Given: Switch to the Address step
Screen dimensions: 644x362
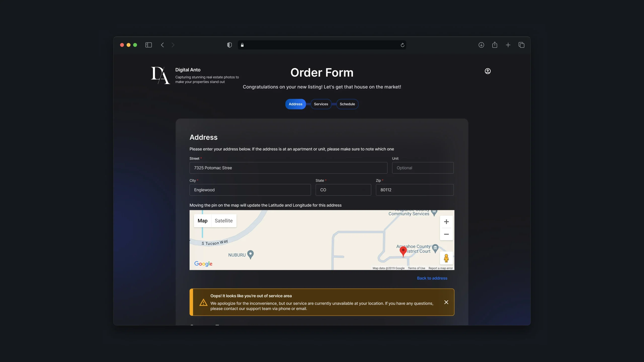Looking at the screenshot, I should [296, 104].
